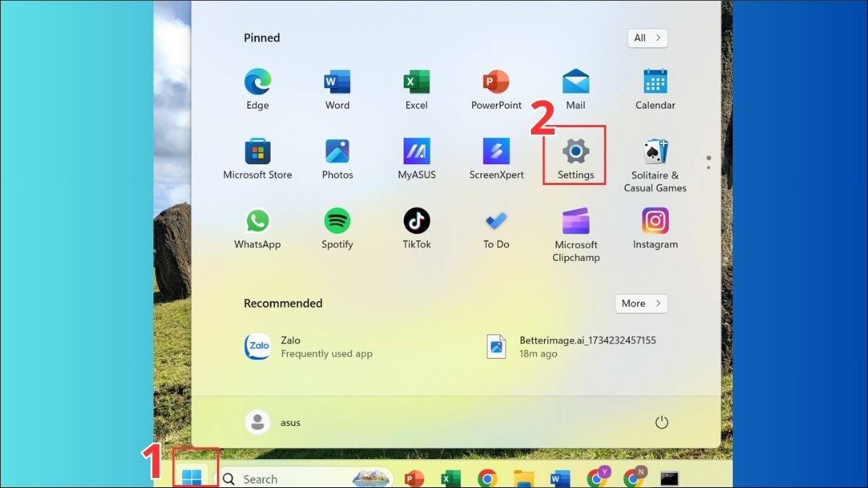Open File Explorer from the taskbar
This screenshot has width=868, height=488.
pyautogui.click(x=524, y=478)
